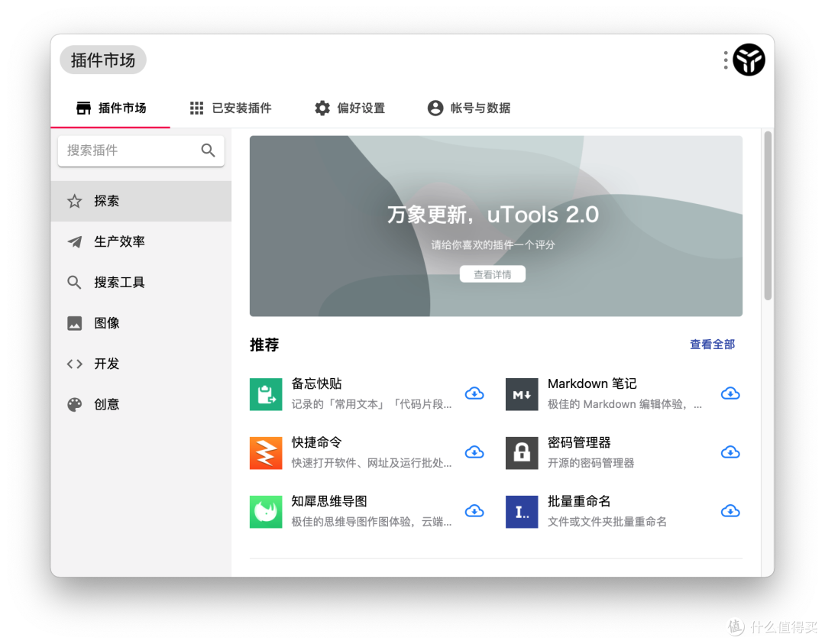
Task: Switch to the 已安装插件 tab
Action: tap(231, 108)
